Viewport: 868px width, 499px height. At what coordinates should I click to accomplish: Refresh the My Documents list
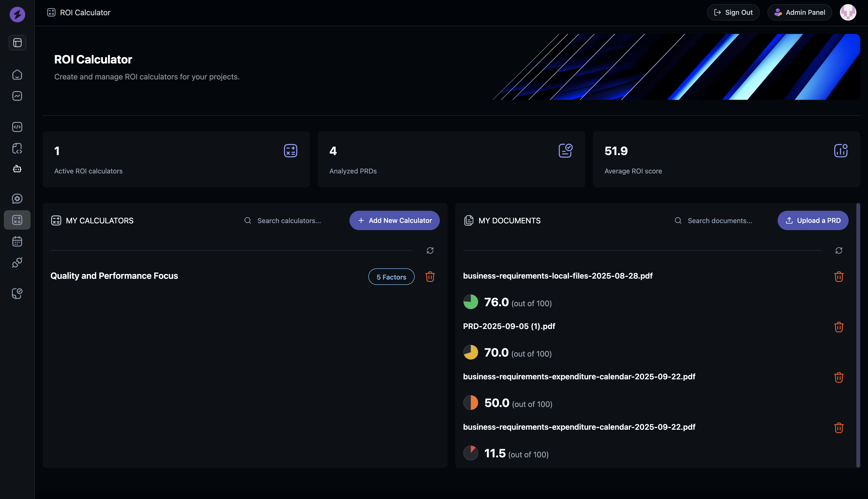[838, 250]
